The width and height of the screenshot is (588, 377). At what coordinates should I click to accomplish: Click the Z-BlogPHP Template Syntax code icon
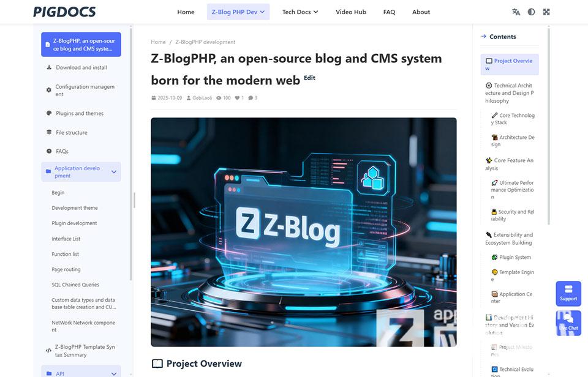pos(49,351)
